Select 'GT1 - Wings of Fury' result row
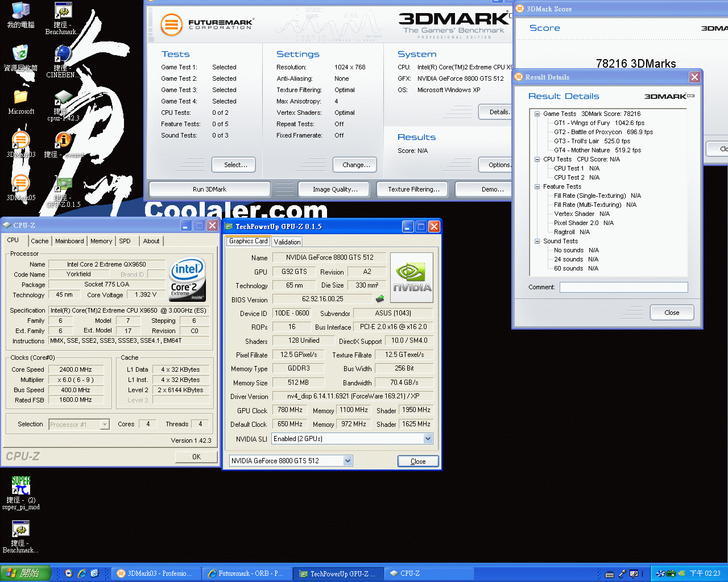728x582 pixels. pyautogui.click(x=599, y=123)
